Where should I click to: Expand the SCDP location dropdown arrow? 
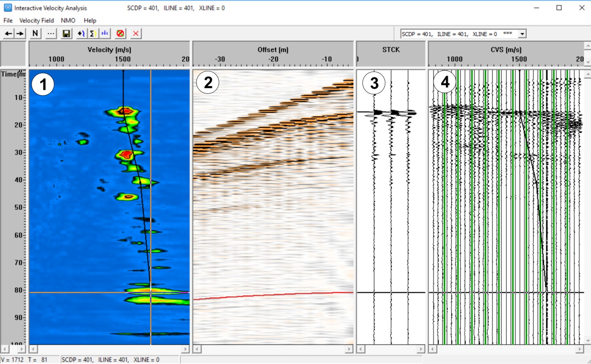pos(522,34)
